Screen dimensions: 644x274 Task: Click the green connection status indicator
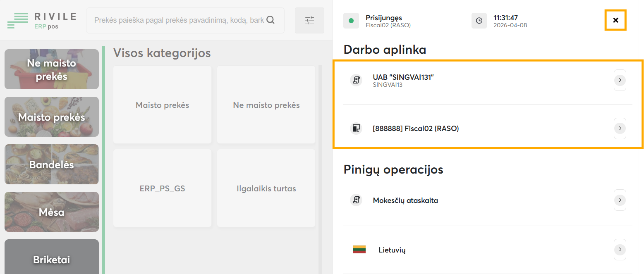point(351,21)
